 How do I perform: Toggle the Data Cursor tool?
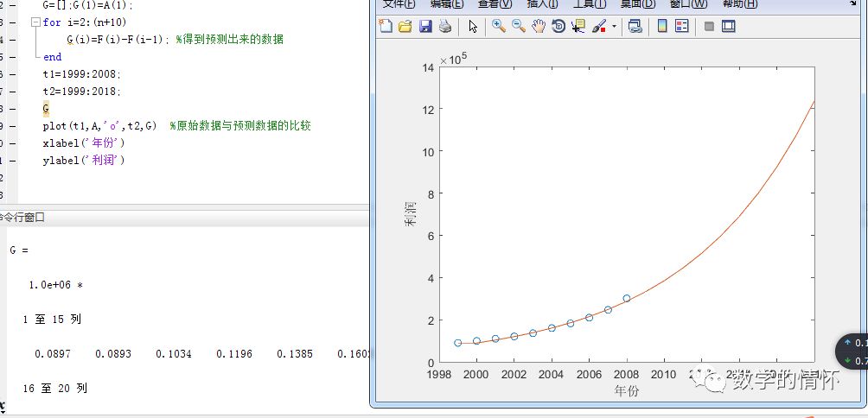click(578, 27)
